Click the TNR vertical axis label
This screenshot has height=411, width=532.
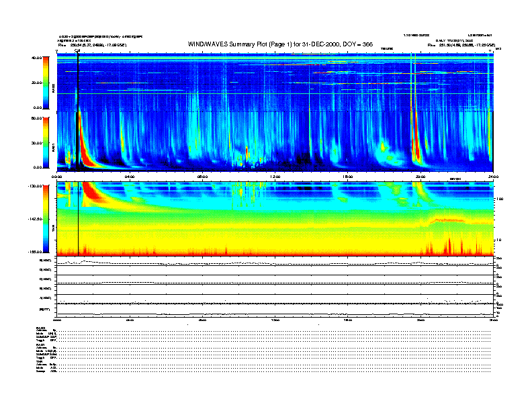click(x=53, y=230)
